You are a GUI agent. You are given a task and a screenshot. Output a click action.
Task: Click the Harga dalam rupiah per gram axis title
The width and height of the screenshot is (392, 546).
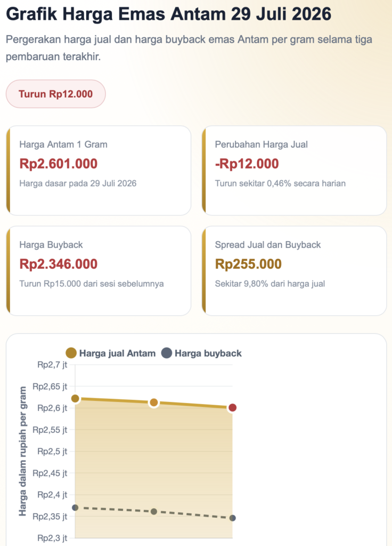[x=22, y=451]
